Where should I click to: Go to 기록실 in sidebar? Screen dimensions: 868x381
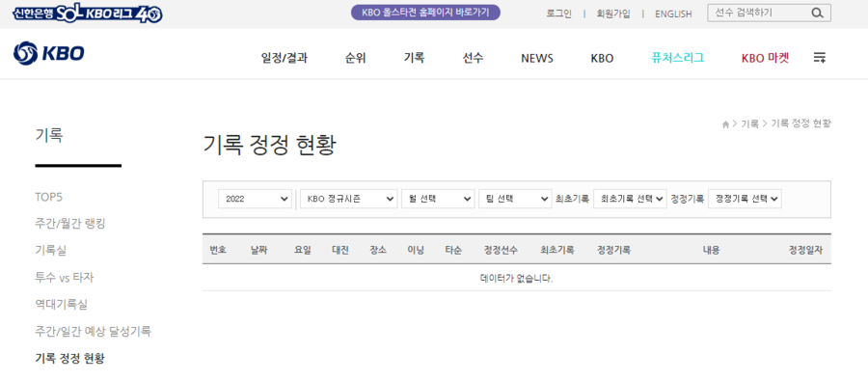click(x=50, y=251)
